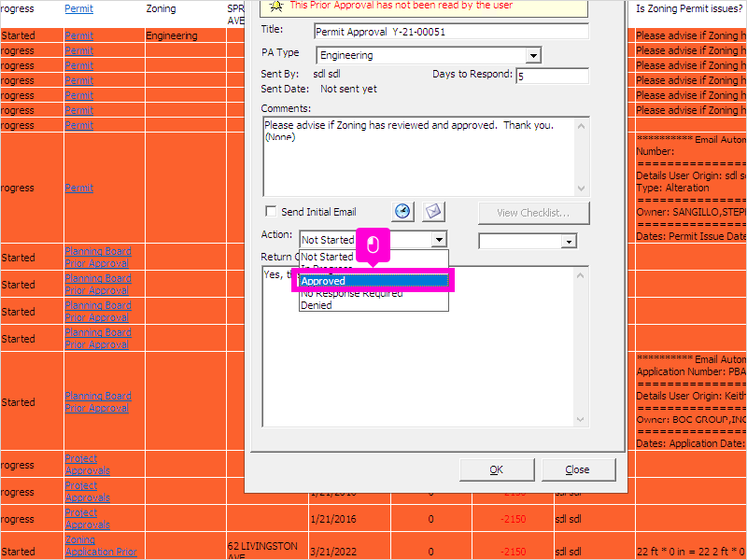This screenshot has width=747, height=560.
Task: Click Comments scrollbar down arrow
Action: click(x=581, y=189)
